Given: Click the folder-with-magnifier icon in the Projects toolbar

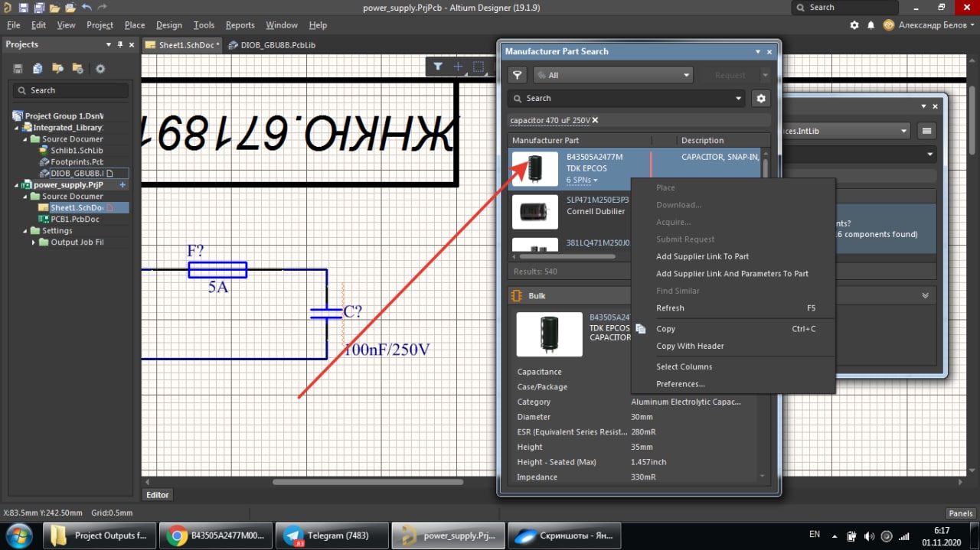Looking at the screenshot, I should pyautogui.click(x=57, y=69).
